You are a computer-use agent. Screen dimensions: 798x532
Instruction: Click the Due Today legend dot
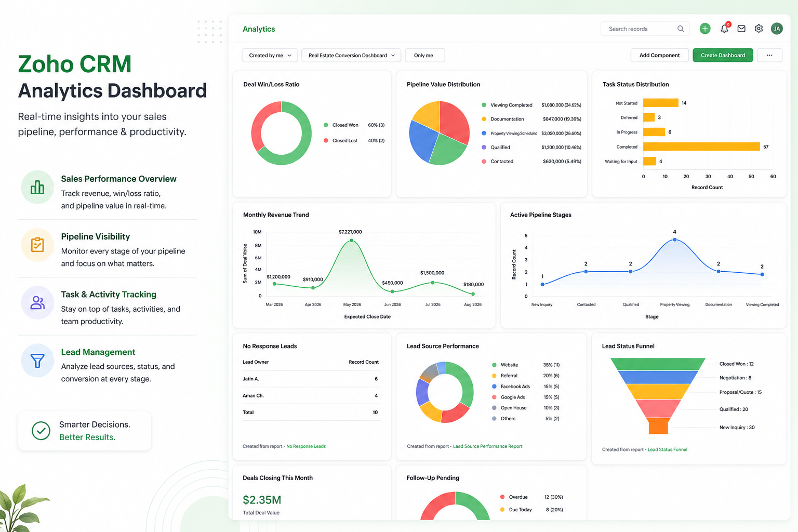pos(502,510)
